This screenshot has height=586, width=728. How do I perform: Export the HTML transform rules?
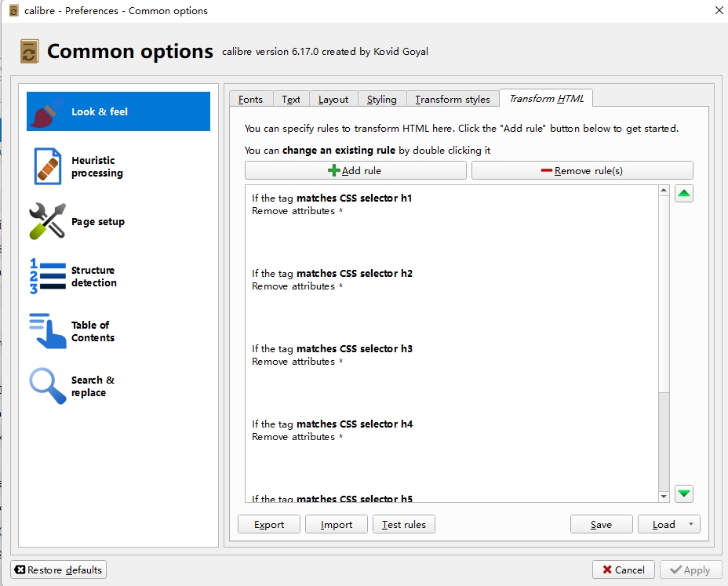(x=269, y=525)
